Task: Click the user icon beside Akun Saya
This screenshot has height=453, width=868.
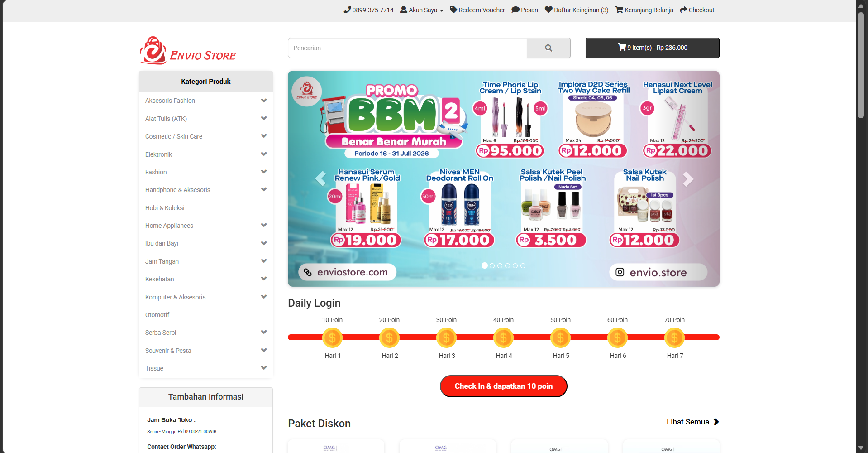Action: click(x=404, y=10)
